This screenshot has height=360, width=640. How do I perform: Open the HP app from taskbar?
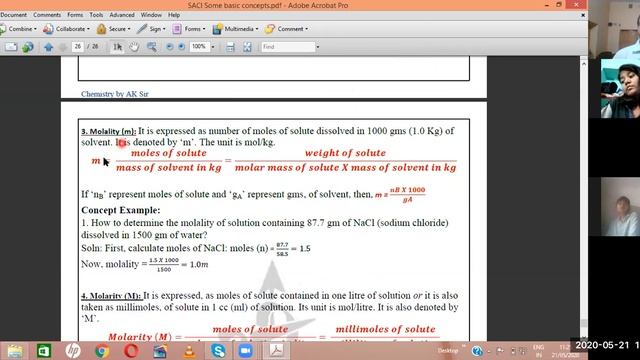[x=73, y=351]
